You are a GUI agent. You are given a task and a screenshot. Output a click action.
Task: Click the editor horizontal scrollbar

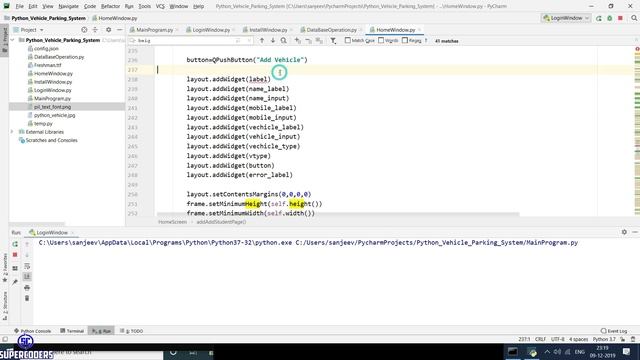(338, 214)
